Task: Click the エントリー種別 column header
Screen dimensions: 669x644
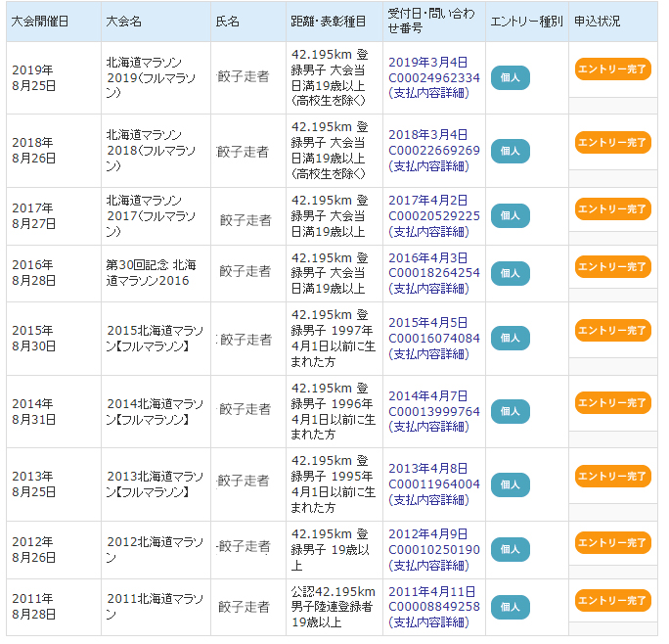Action: coord(527,22)
